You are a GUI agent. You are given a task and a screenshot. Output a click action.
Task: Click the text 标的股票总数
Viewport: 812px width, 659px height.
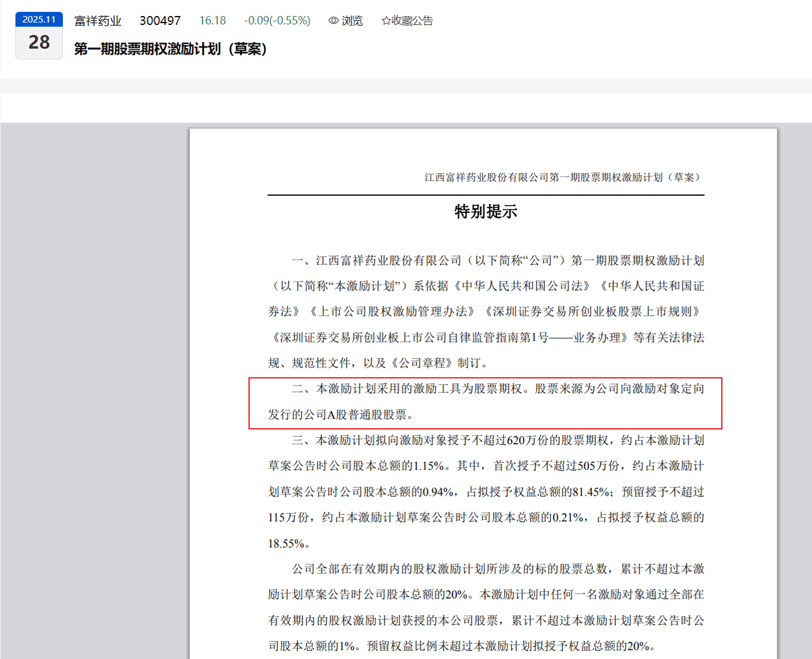(571, 569)
